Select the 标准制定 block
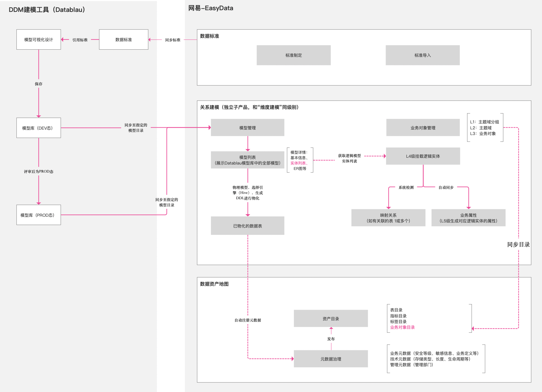Screen dimensions: 542x392 tap(293, 55)
